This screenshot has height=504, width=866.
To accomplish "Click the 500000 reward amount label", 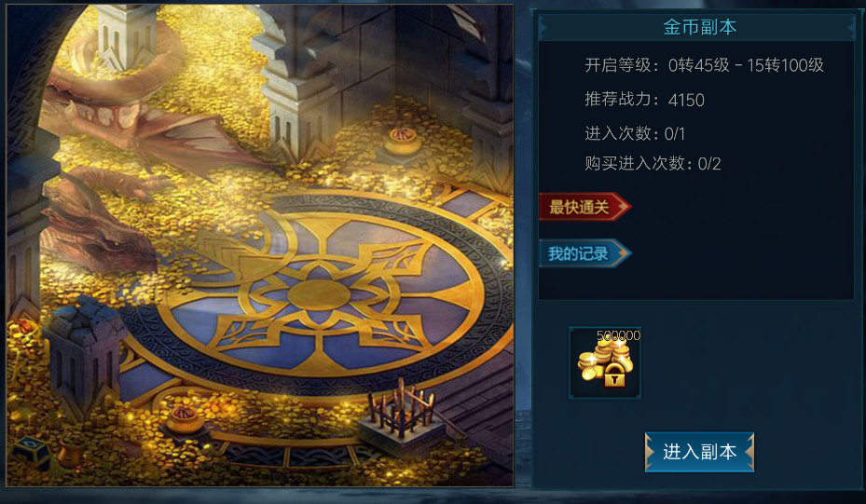I will point(618,335).
